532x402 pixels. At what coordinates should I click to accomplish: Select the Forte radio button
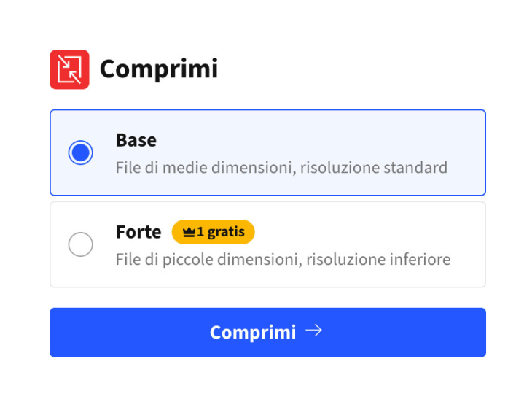coord(80,244)
